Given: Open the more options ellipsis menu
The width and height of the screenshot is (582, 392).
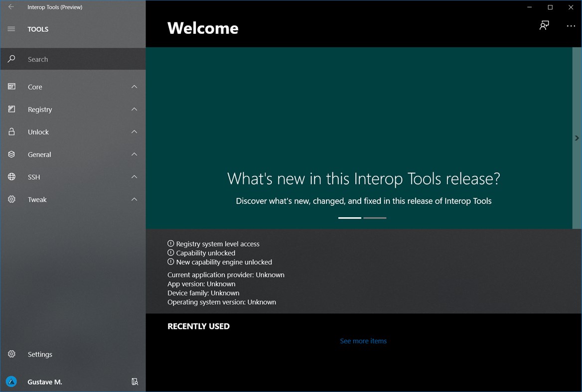Looking at the screenshot, I should click(x=571, y=25).
